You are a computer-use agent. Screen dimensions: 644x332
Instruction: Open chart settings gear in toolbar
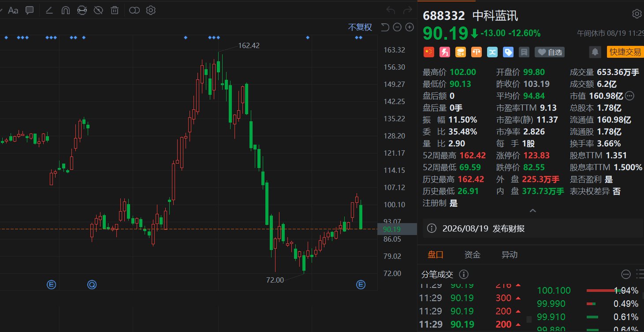pyautogui.click(x=151, y=10)
